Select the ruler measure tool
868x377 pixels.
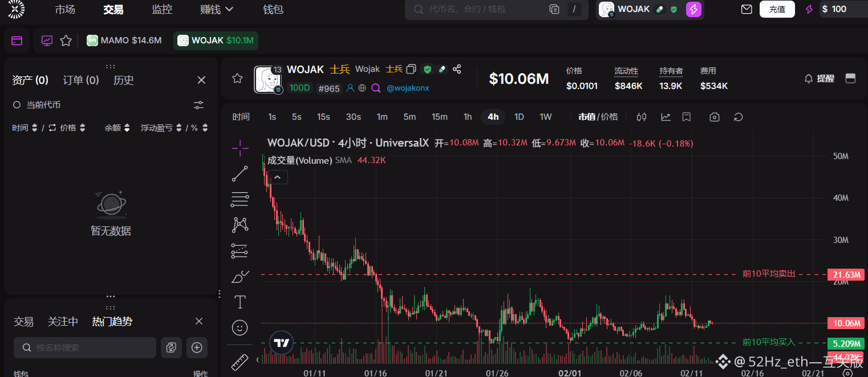click(x=240, y=362)
